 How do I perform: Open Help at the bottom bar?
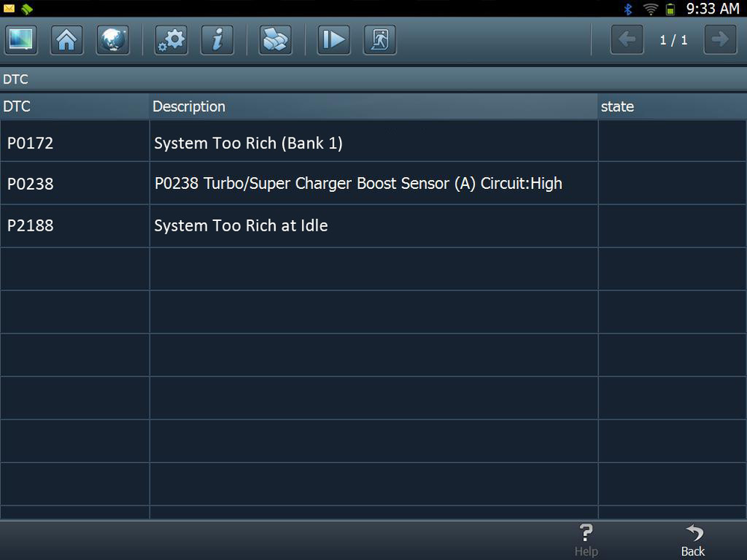(x=586, y=541)
